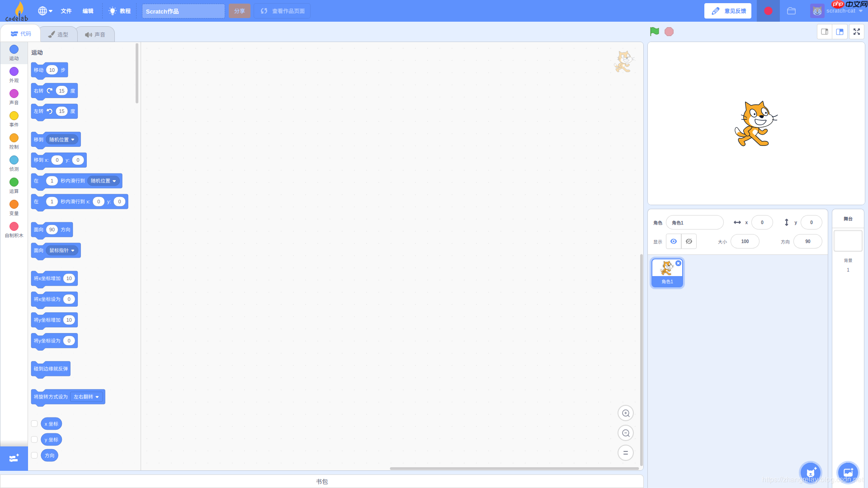Expand the 随机位置 dropdown in 移到 block
Image resolution: width=868 pixels, height=488 pixels.
62,140
